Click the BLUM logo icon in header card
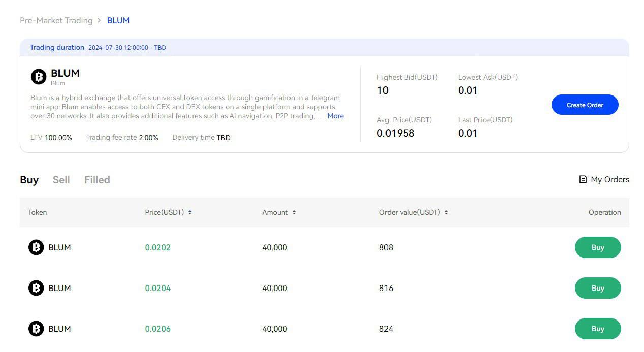 [x=39, y=77]
